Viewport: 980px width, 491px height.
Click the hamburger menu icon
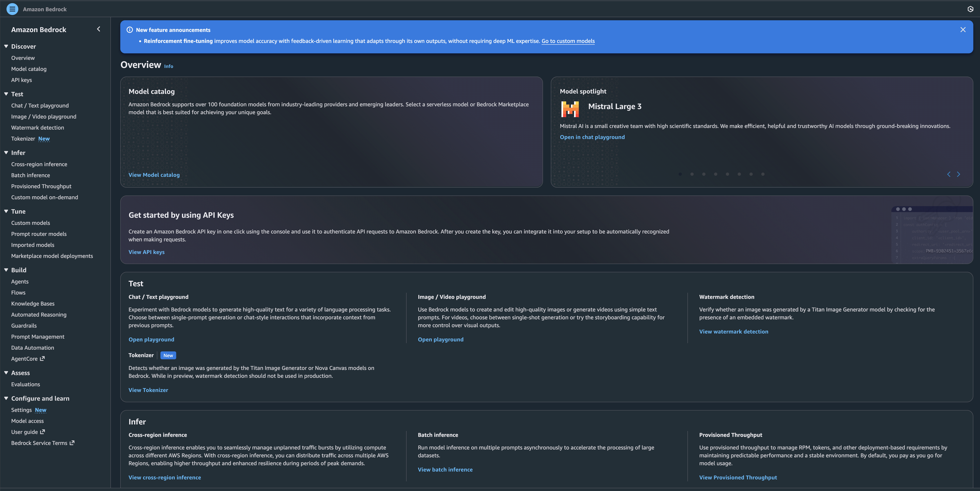tap(12, 9)
